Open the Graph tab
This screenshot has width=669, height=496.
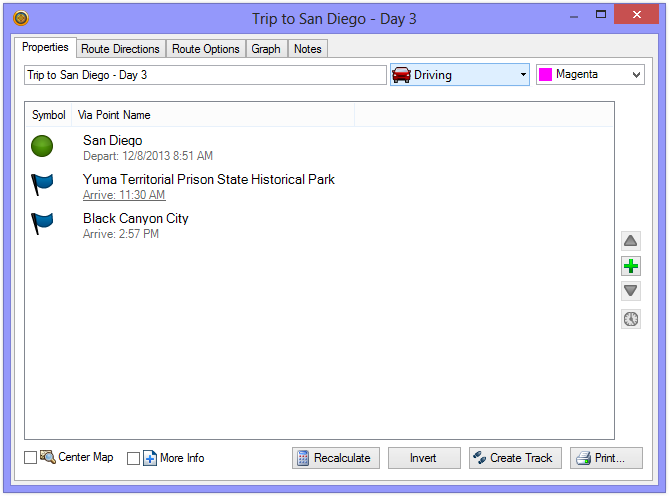pos(266,49)
